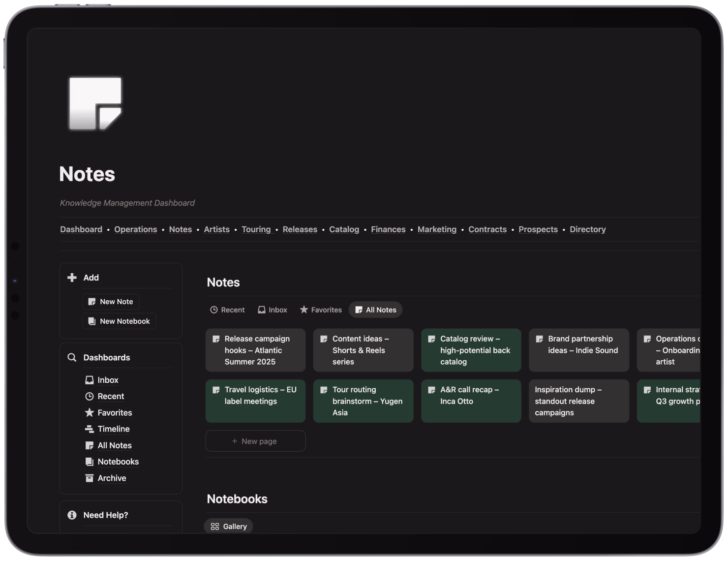This screenshot has height=561, width=728.
Task: Switch to the Recent notes tab
Action: [x=227, y=310]
